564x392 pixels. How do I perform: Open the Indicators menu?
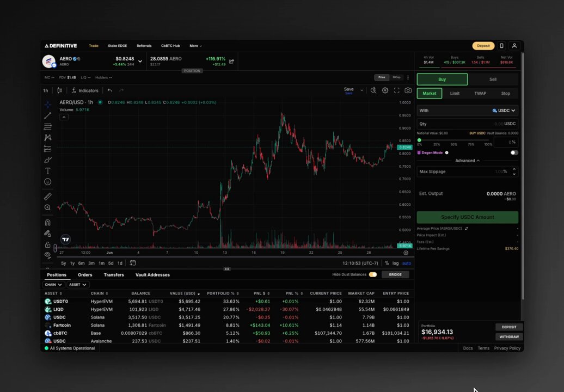pyautogui.click(x=85, y=90)
